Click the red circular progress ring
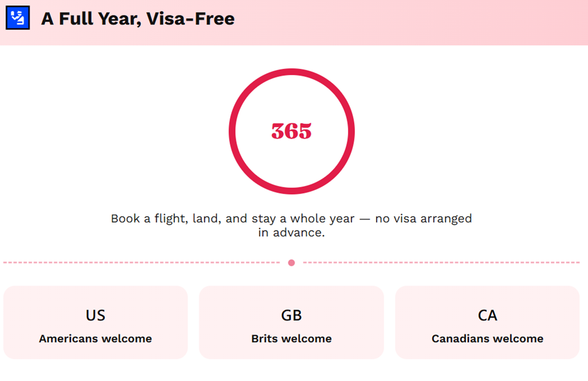Screen dimensions: 588x381 point(291,131)
